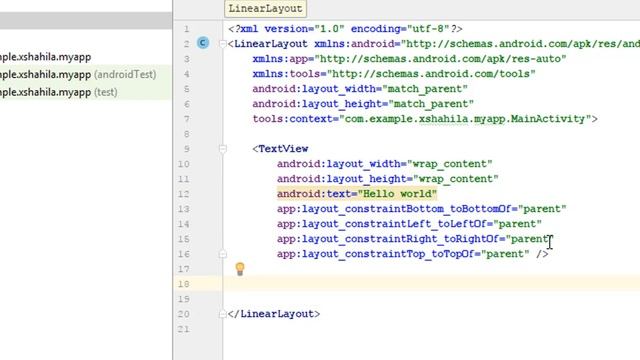Viewport: 640px width, 360px height.
Task: Click the layout_constraintLeft_toLeftOf attribute
Action: (x=409, y=224)
